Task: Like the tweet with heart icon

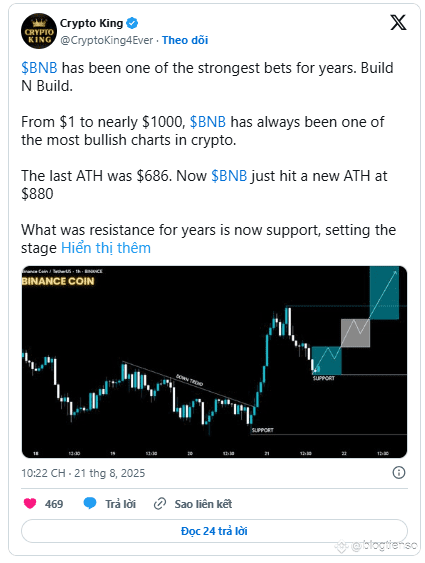Action: tap(30, 503)
